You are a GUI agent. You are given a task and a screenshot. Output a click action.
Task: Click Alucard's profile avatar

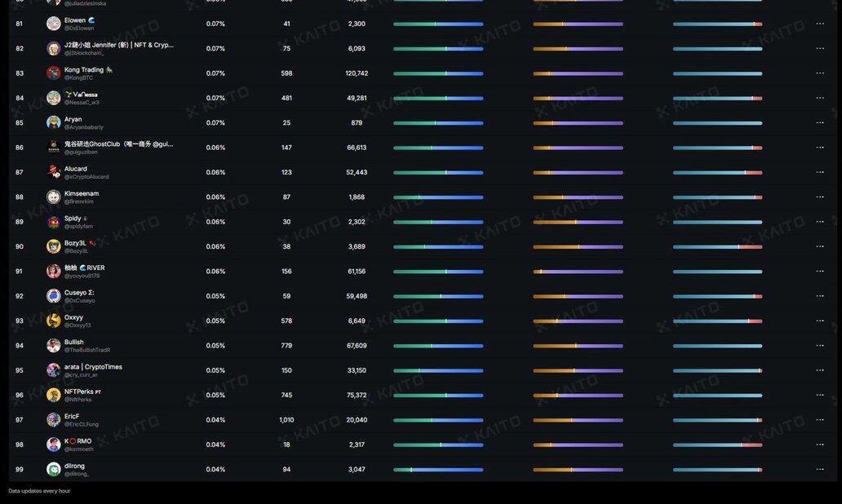(54, 172)
